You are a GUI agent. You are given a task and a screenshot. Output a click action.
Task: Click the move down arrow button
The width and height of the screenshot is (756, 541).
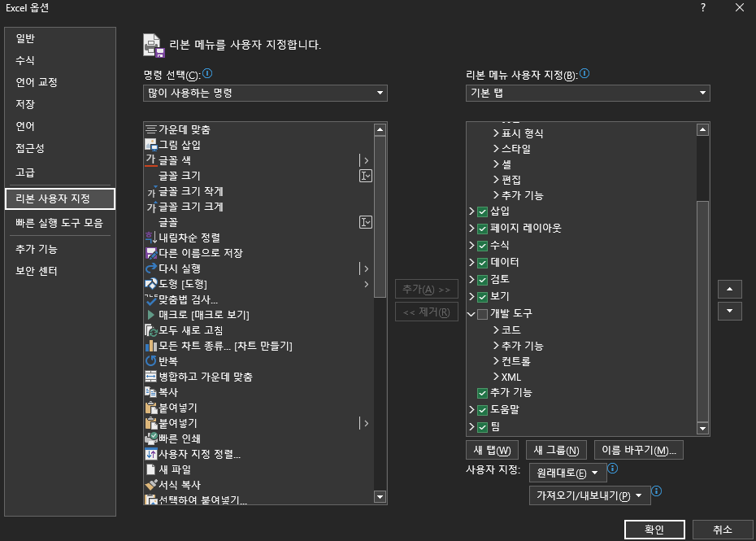coord(729,312)
